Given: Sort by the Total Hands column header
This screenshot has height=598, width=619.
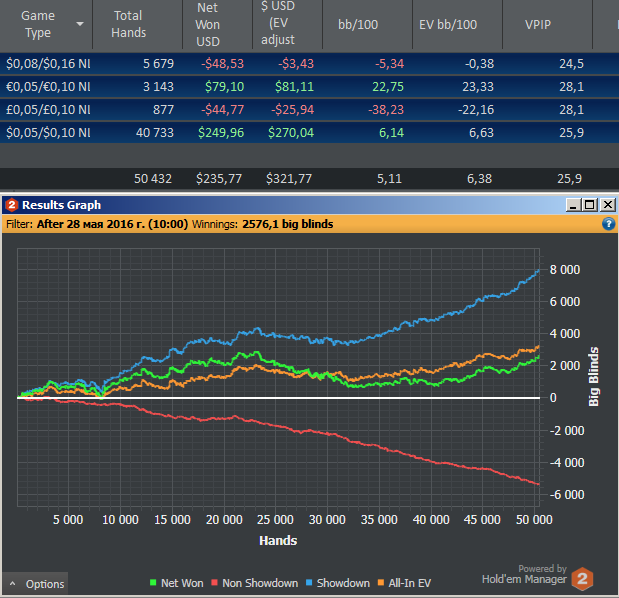Looking at the screenshot, I should (x=128, y=24).
